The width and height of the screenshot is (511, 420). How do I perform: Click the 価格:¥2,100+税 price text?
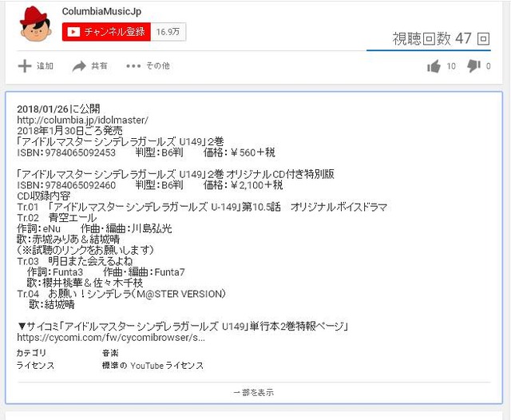(x=243, y=185)
